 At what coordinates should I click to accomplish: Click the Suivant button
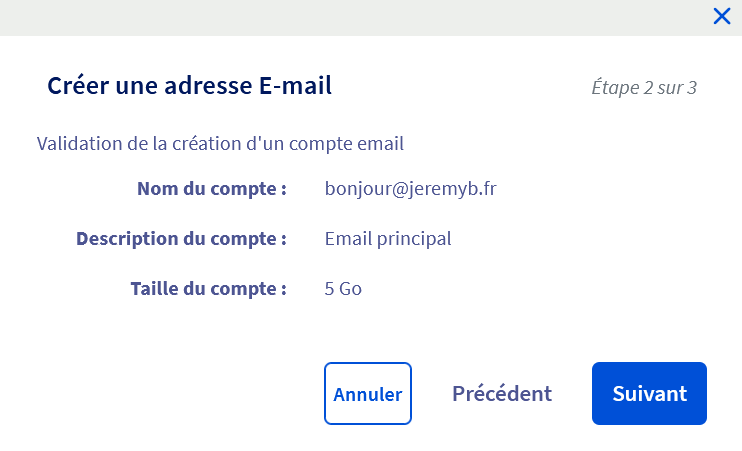click(649, 393)
